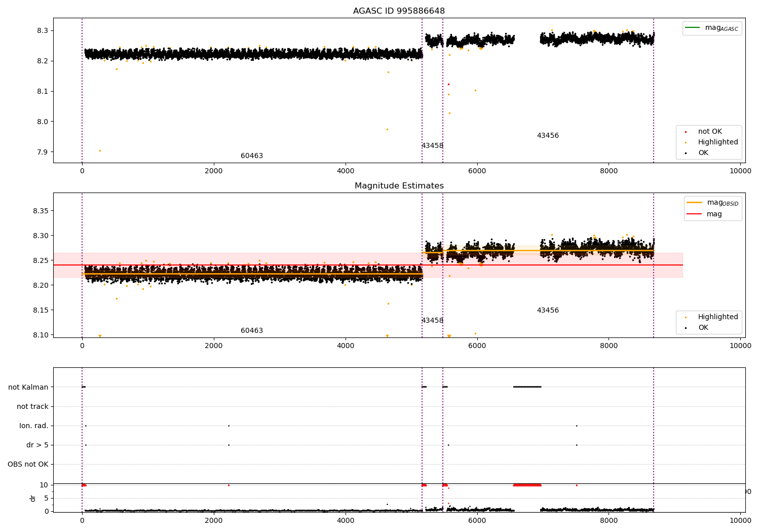Click the red 'mag' legend line sample
The image size is (760, 532).
click(694, 214)
